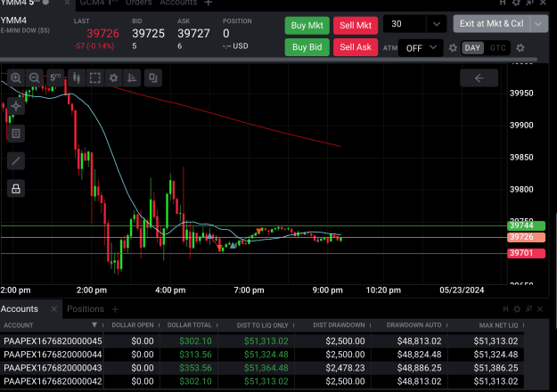The width and height of the screenshot is (557, 392).
Task: Click the Buy Mkt button
Action: point(307,26)
